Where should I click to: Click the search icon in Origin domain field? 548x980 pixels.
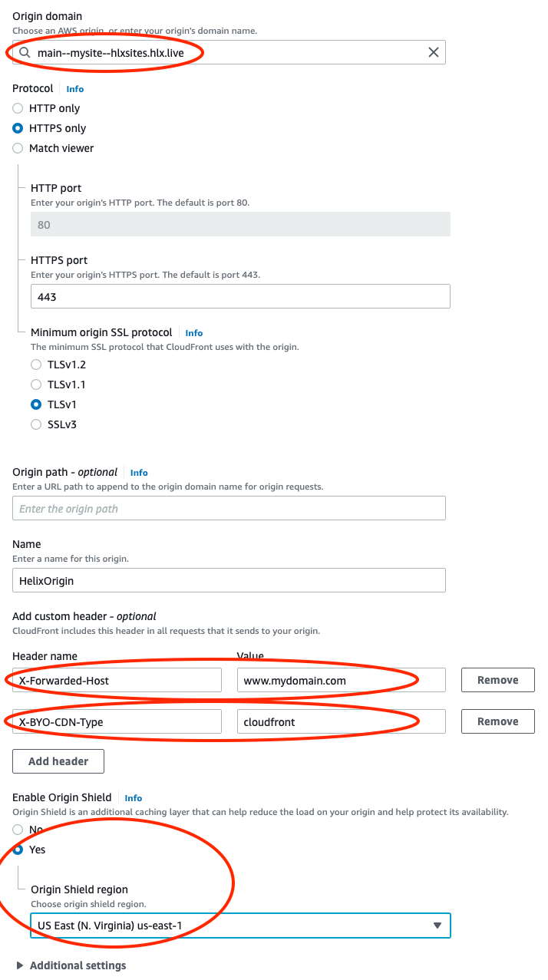(25, 52)
